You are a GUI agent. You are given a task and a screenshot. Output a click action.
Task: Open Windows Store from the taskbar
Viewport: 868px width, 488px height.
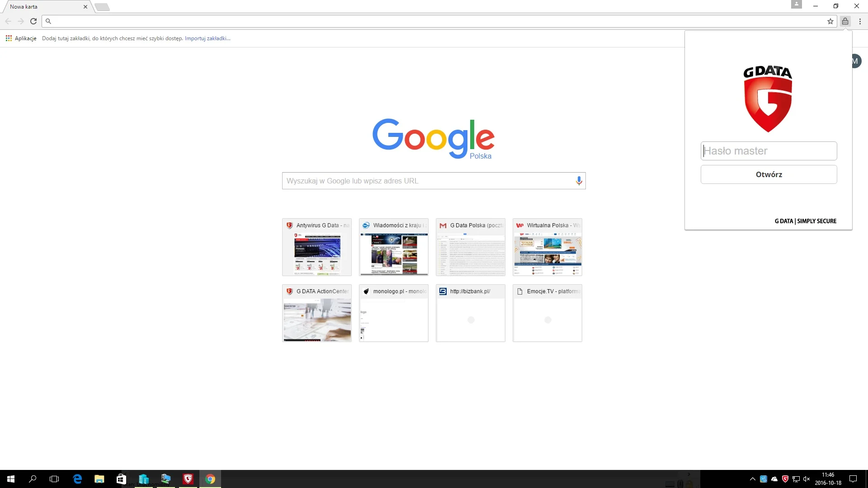(121, 479)
